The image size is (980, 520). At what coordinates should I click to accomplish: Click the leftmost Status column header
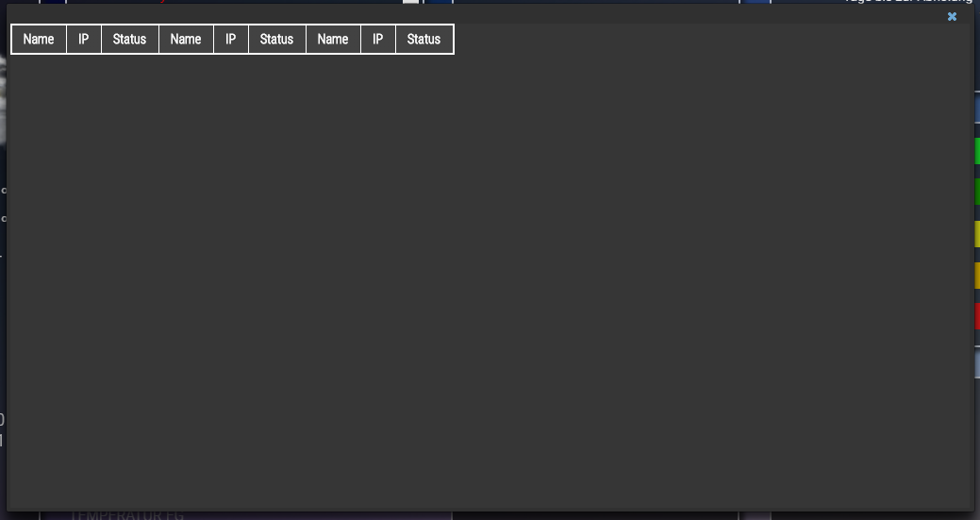click(x=129, y=40)
